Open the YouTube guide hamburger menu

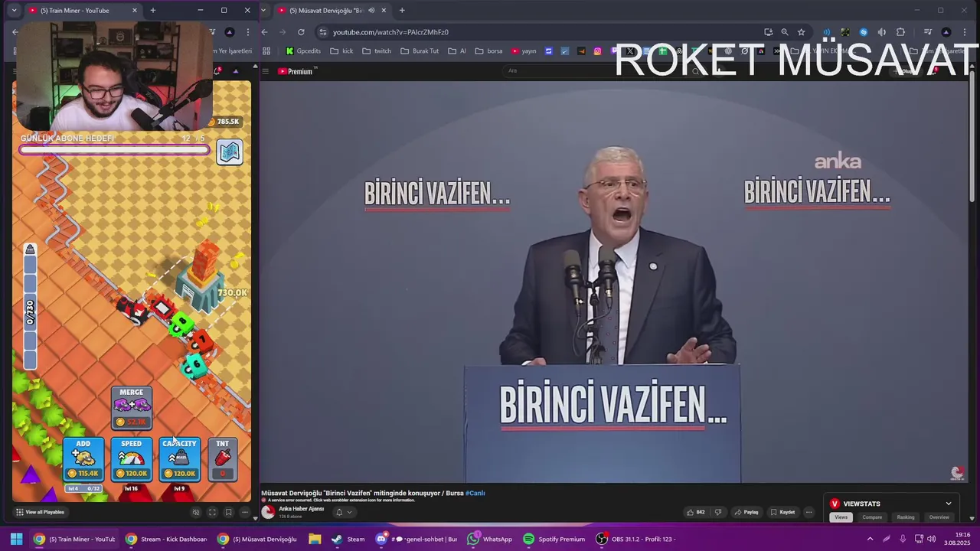pyautogui.click(x=266, y=71)
